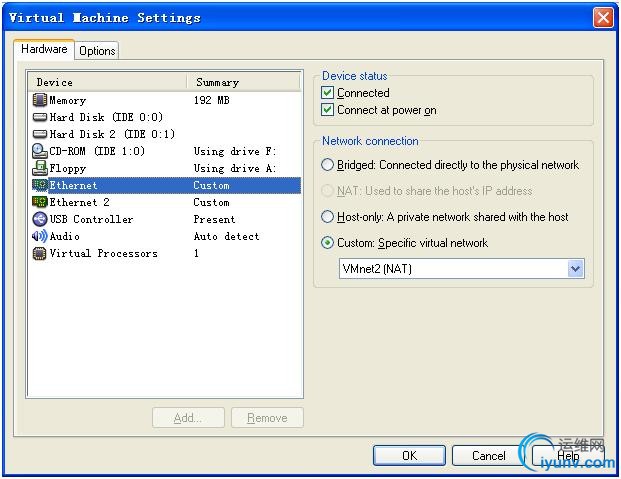The height and width of the screenshot is (479, 621).
Task: Click the CD-ROM device icon
Action: pyautogui.click(x=40, y=151)
